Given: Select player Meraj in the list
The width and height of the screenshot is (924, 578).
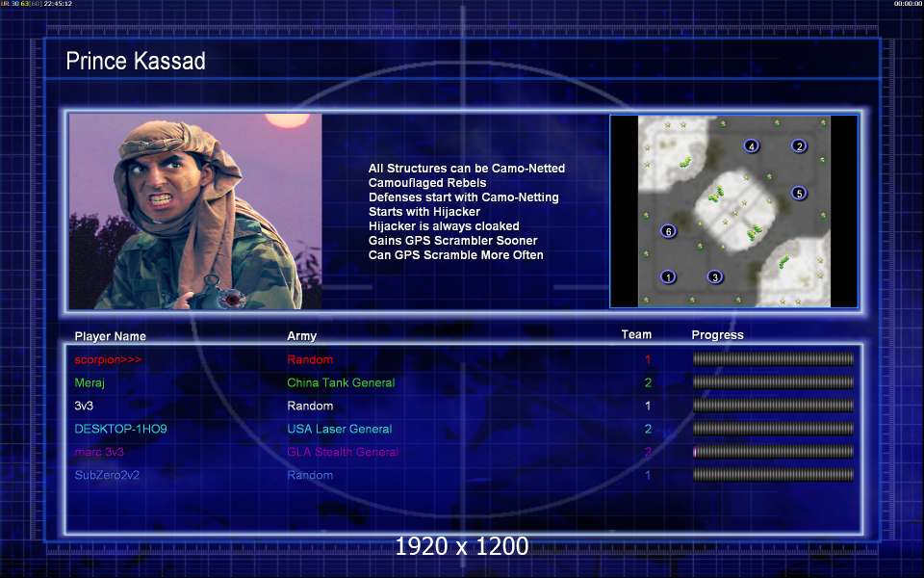Looking at the screenshot, I should [x=90, y=382].
